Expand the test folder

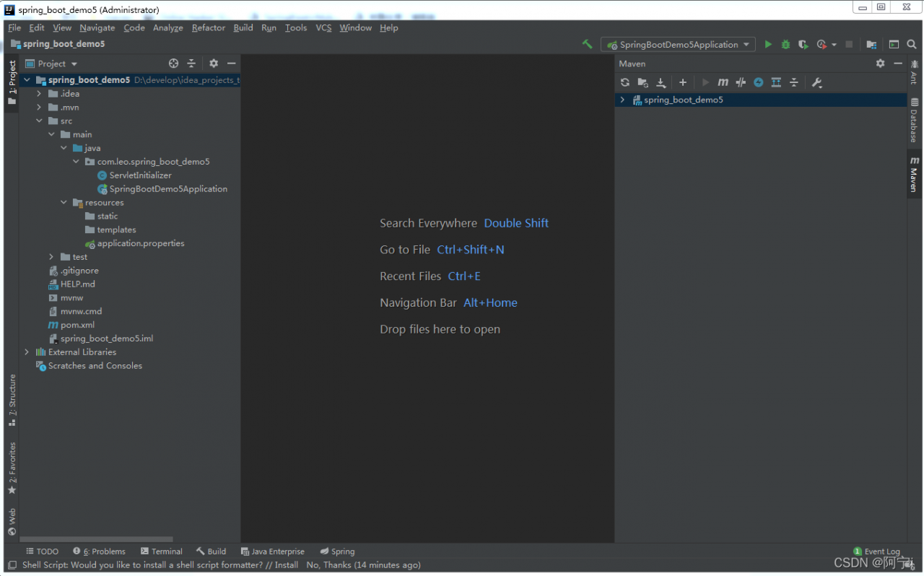[x=52, y=257]
